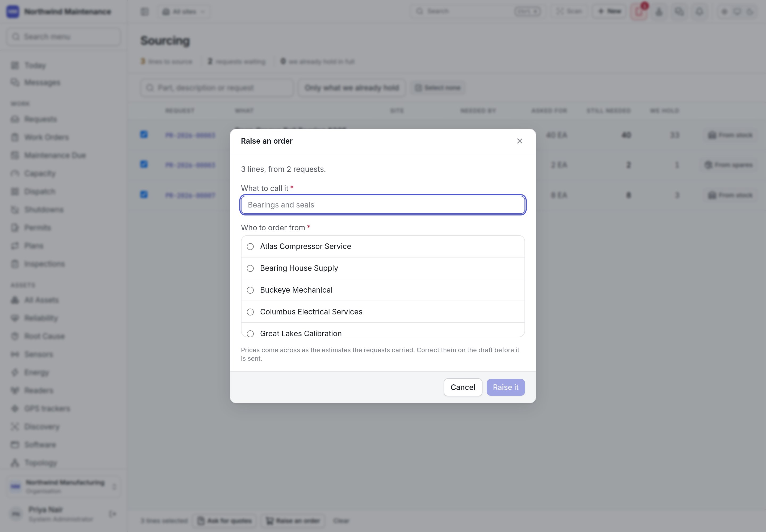Click the Search menu field
The height and width of the screenshot is (532, 766).
coord(63,37)
